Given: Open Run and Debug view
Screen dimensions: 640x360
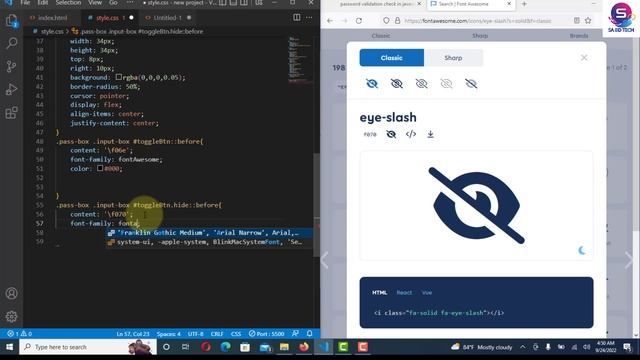Looking at the screenshot, I should click(11, 89).
